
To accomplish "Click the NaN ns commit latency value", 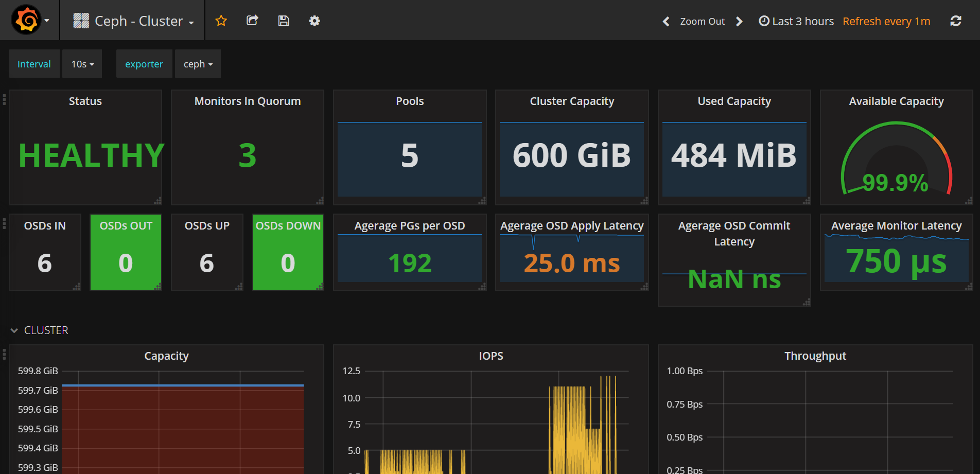I will click(734, 279).
